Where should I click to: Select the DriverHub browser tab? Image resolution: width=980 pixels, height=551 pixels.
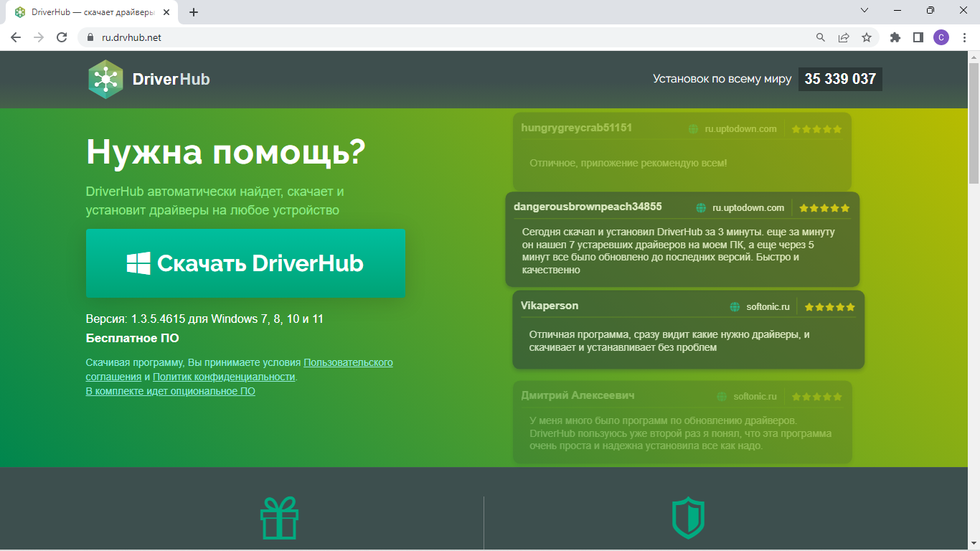(x=92, y=12)
